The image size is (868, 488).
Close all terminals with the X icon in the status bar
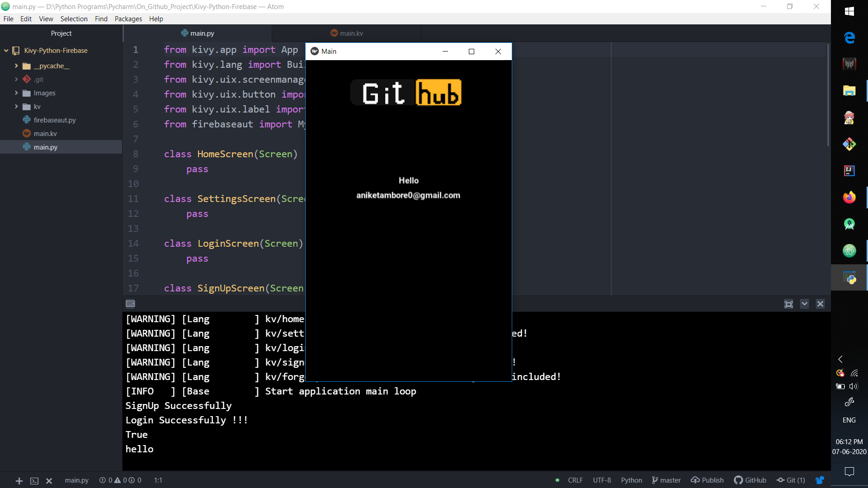point(49,481)
